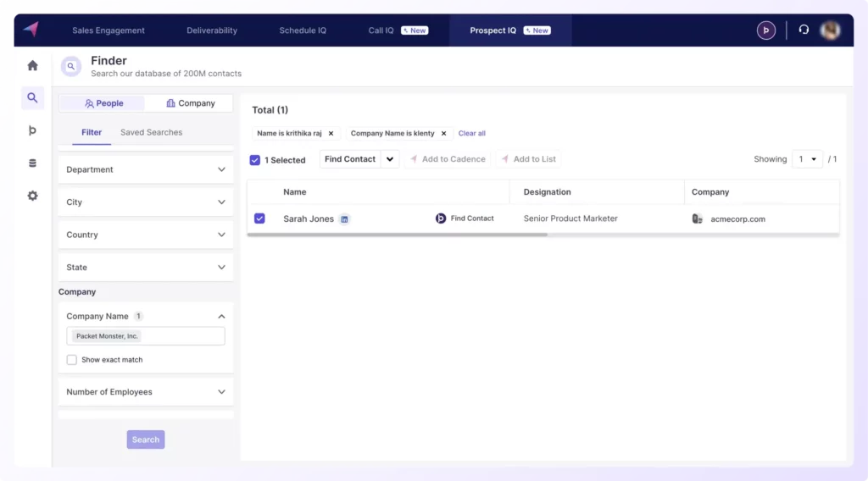Screen dimensions: 868x481
Task: Click the Finder magnifier icon beside title
Action: point(71,66)
